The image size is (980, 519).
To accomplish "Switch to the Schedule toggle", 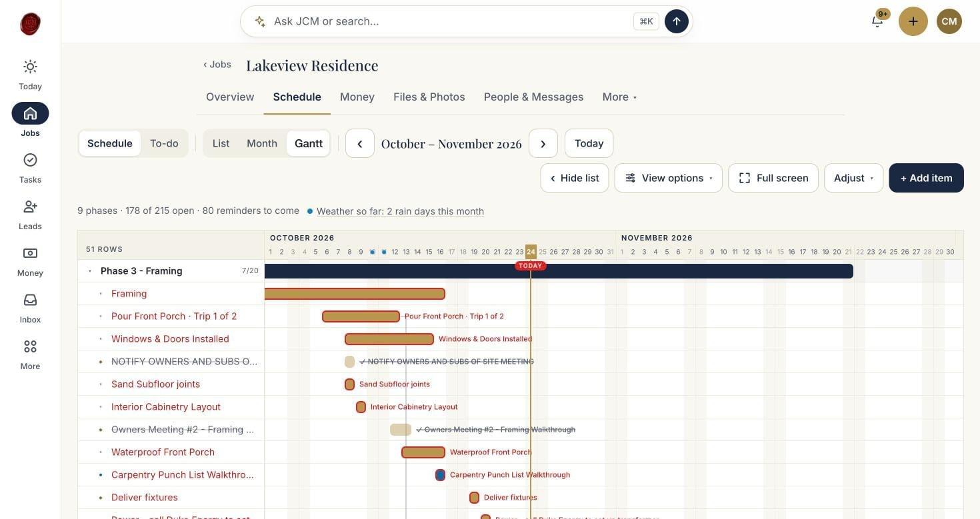I will click(x=110, y=143).
